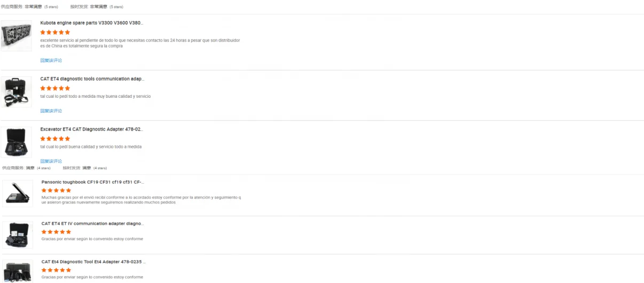The width and height of the screenshot is (644, 283).
Task: Select the Kubota review star rating
Action: tap(55, 33)
